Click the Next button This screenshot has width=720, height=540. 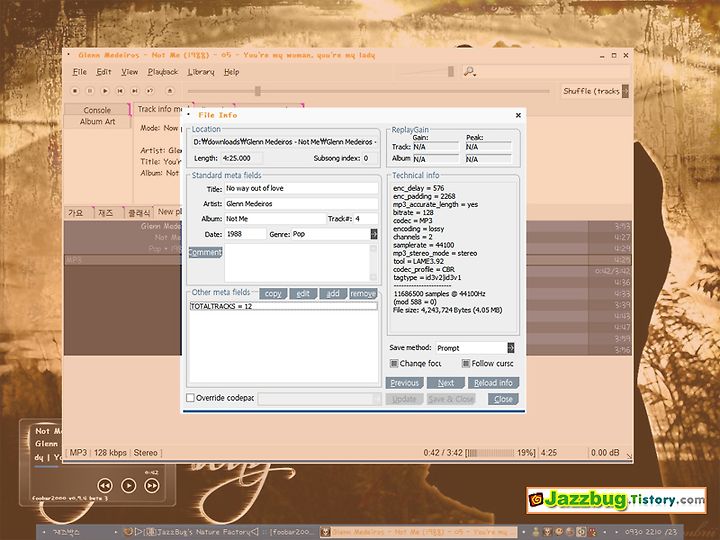click(446, 383)
